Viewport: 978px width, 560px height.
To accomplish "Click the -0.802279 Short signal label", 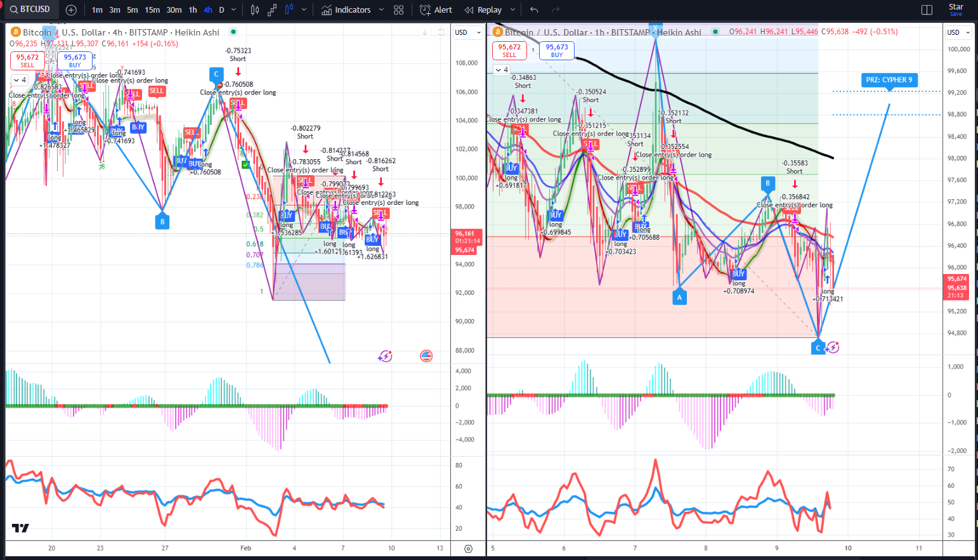I will tap(305, 132).
